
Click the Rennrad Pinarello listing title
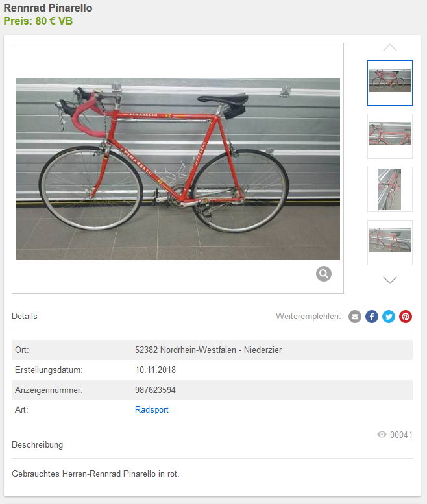point(48,8)
